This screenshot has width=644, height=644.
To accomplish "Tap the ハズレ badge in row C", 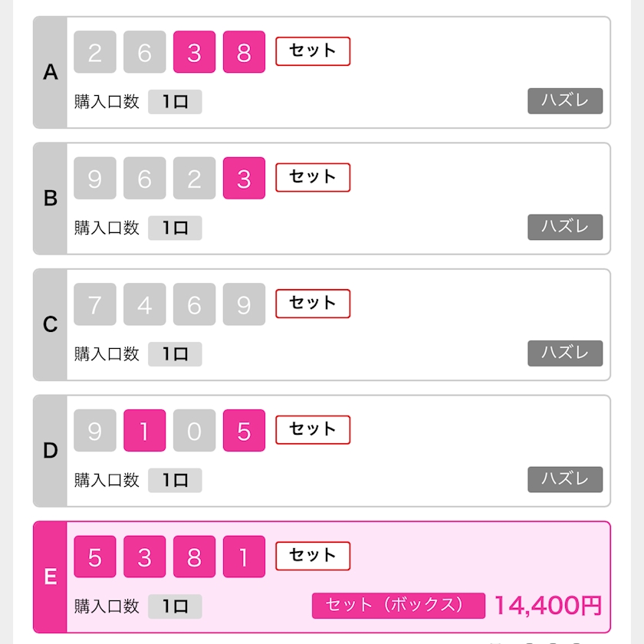I will coord(565,353).
